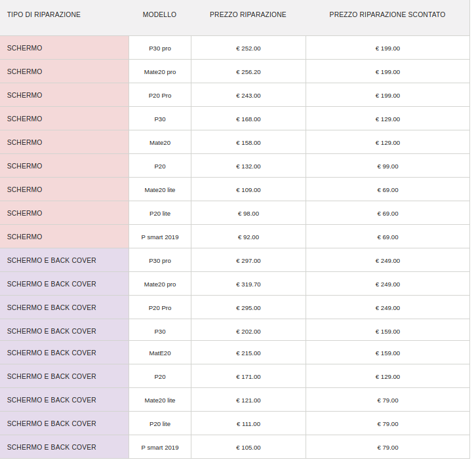476x468 pixels.
Task: Click P20 in the € 171.00 row
Action: [160, 377]
